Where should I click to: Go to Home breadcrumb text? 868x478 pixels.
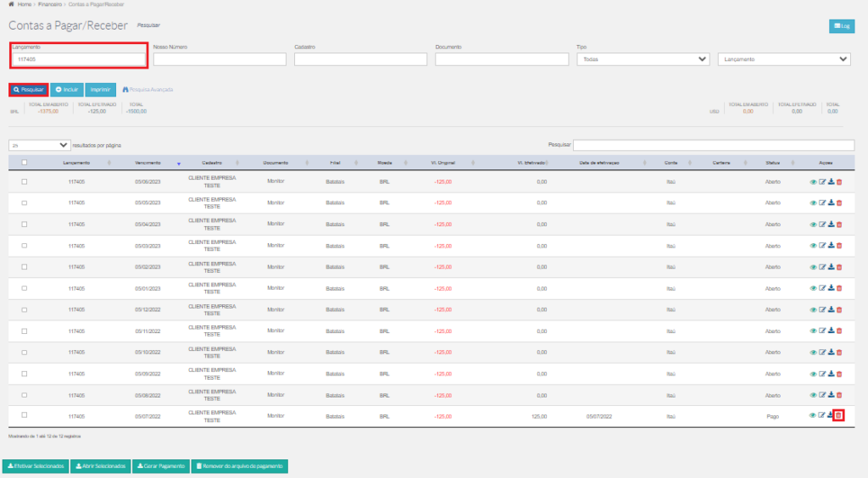(25, 4)
